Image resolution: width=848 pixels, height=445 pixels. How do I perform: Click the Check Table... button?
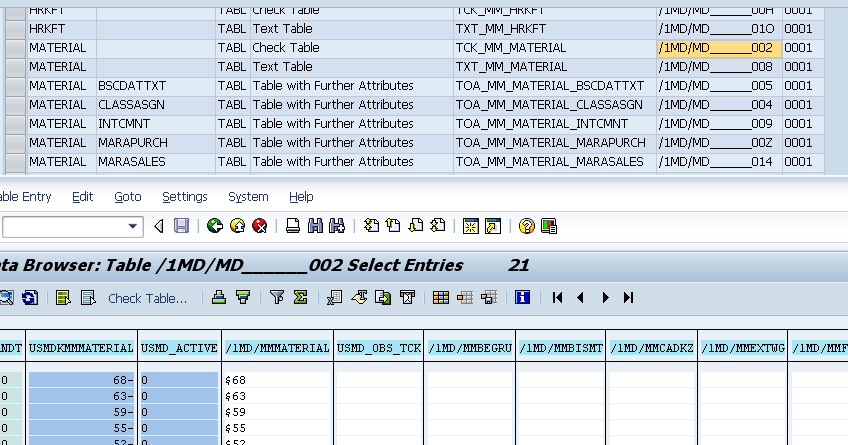click(148, 298)
